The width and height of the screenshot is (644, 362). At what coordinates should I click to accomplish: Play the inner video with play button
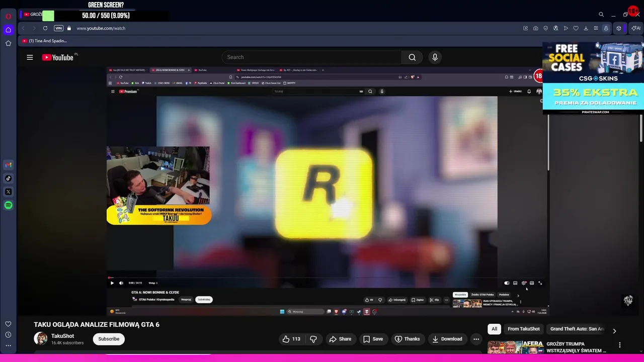point(112,283)
